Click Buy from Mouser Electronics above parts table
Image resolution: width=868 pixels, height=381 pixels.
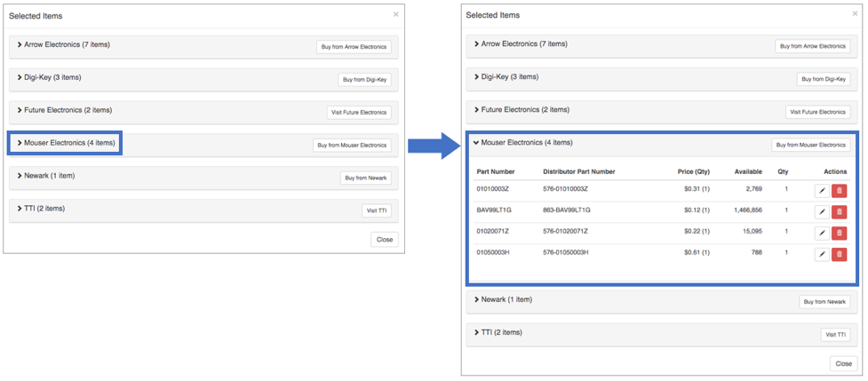(x=811, y=145)
